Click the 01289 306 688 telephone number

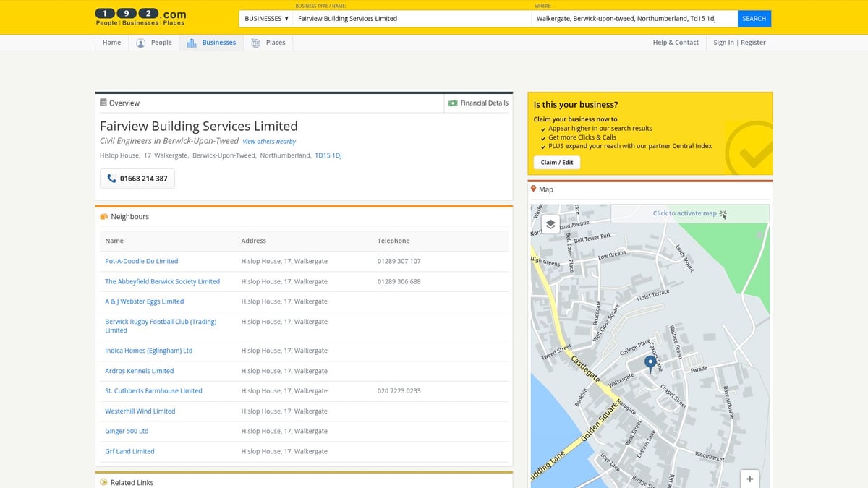point(399,281)
